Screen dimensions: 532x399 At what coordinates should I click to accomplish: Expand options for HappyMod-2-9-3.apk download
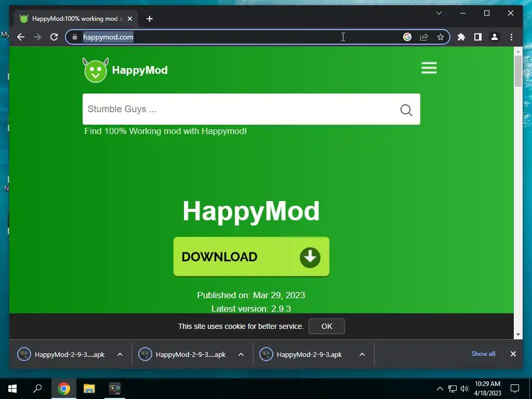coord(362,354)
